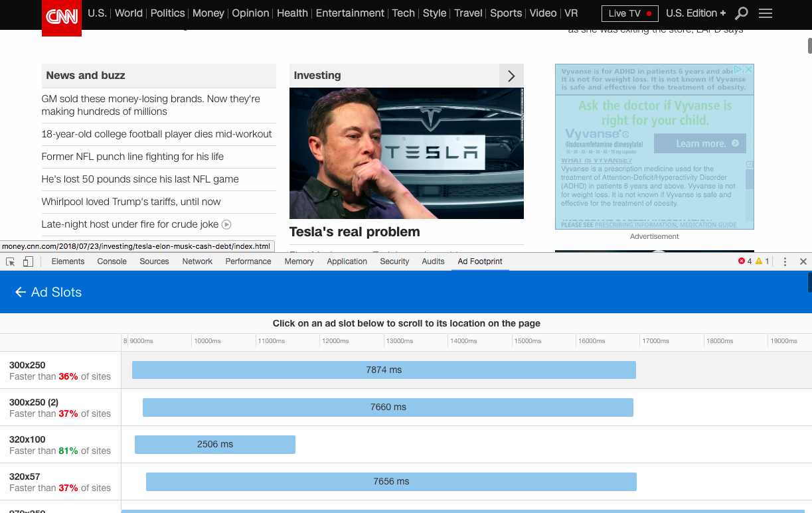Go to Politics in the CNN nav
812x513 pixels.
168,13
